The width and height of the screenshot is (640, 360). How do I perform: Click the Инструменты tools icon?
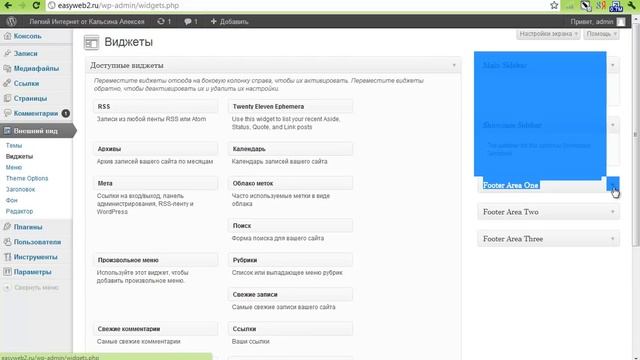coord(7,257)
